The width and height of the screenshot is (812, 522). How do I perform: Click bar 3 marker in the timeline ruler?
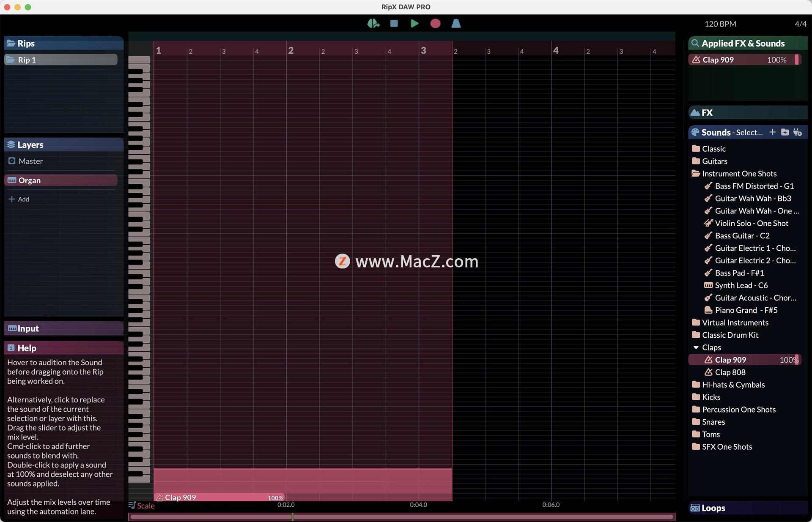click(x=423, y=50)
